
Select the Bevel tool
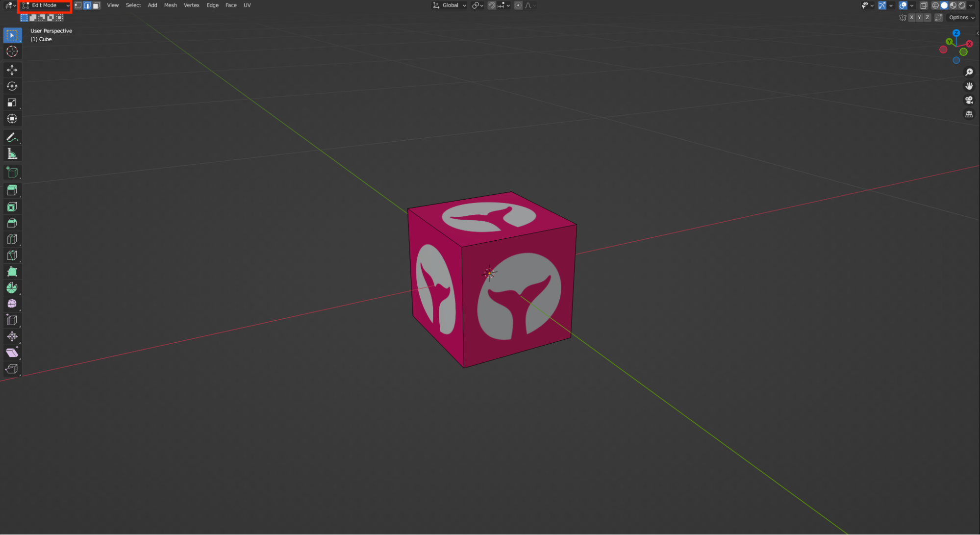coord(12,223)
